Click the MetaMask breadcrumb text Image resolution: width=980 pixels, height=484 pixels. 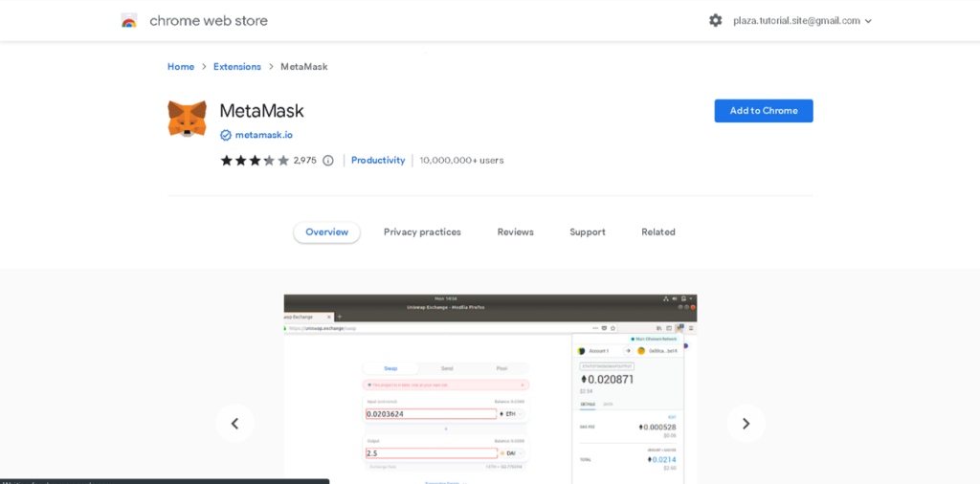pos(303,67)
